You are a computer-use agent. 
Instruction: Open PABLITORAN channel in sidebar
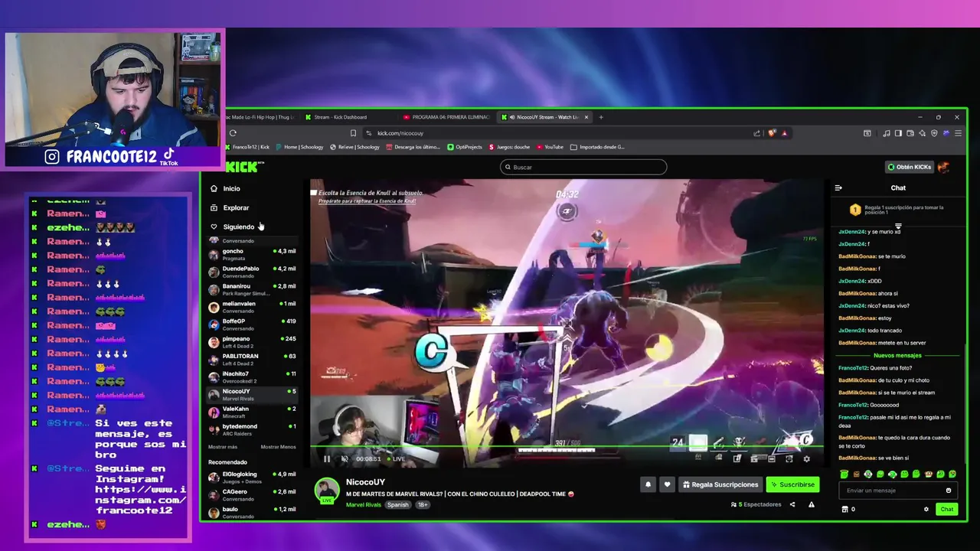[252, 360]
